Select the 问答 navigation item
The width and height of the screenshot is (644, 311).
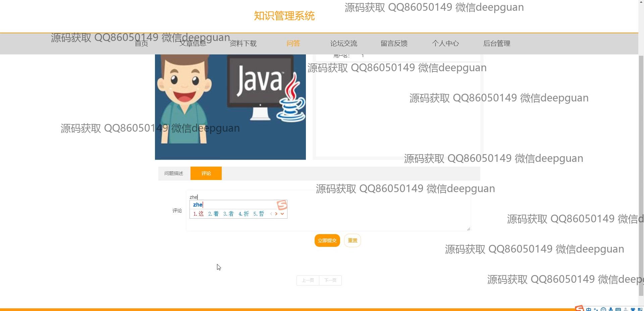coord(293,43)
